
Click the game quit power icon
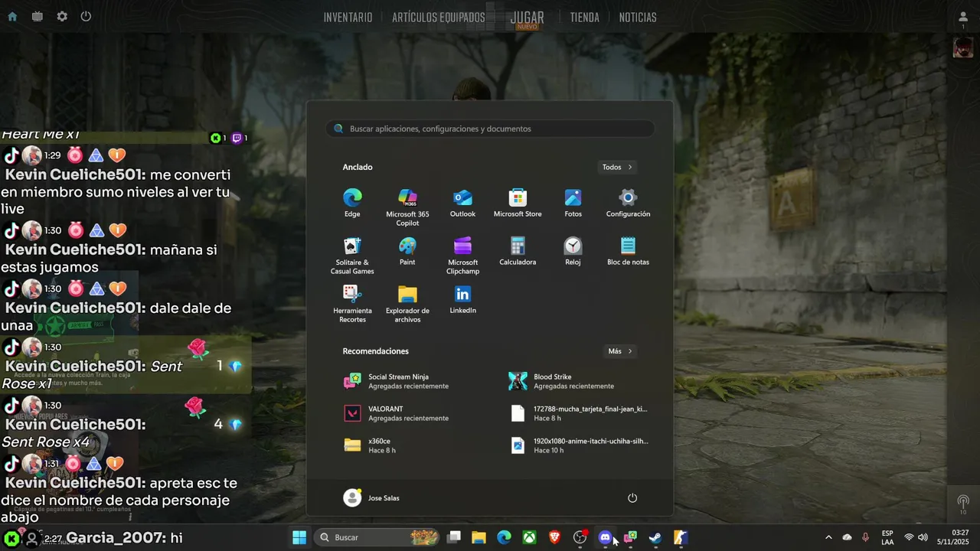point(86,16)
